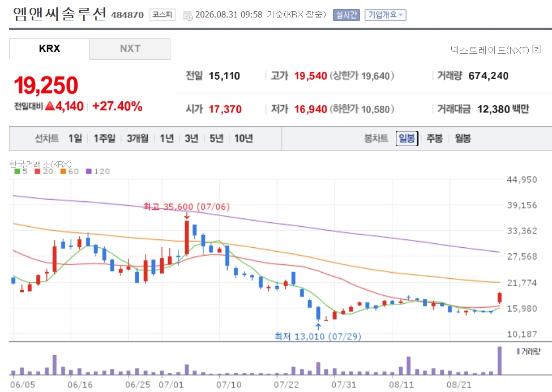Click the 거래량 volume legend icon
552x392 pixels.
tap(518, 351)
